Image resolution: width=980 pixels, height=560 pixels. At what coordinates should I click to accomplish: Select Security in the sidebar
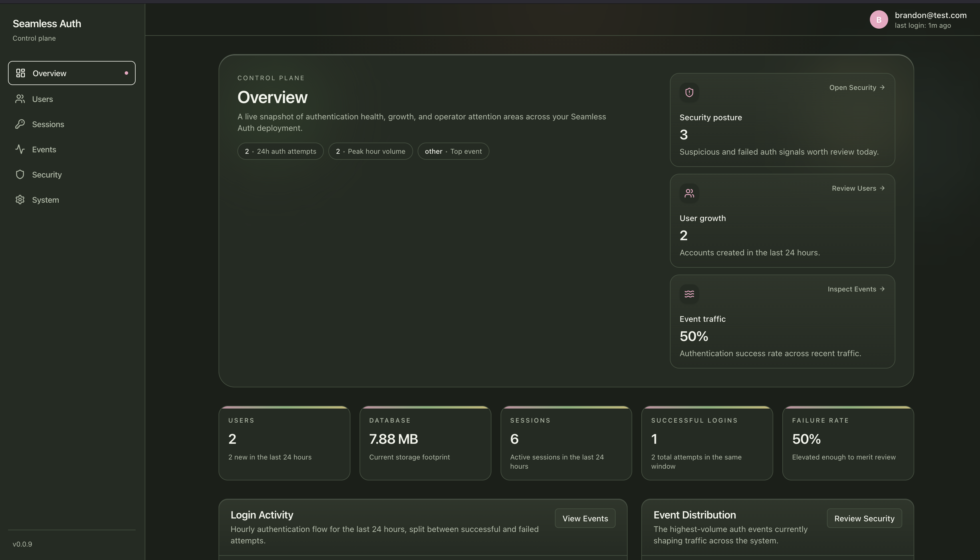pos(72,175)
